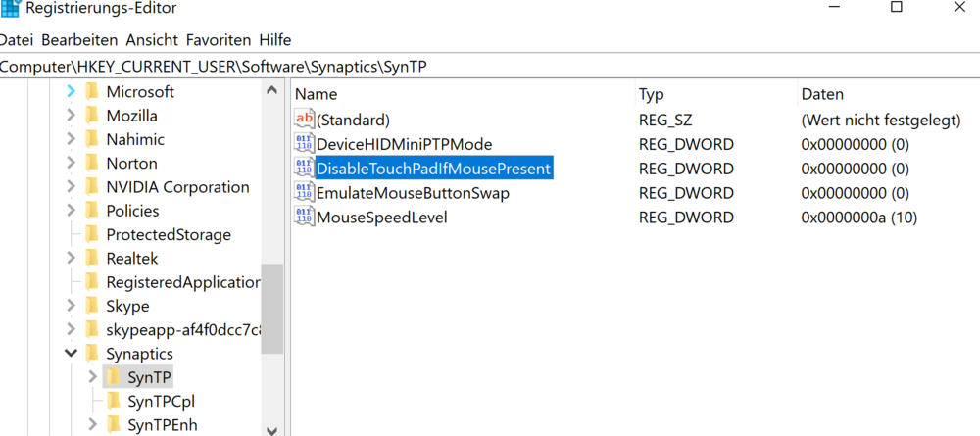Screen dimensions: 980x436
Task: Click the (Standard) string value icon
Action: point(304,121)
